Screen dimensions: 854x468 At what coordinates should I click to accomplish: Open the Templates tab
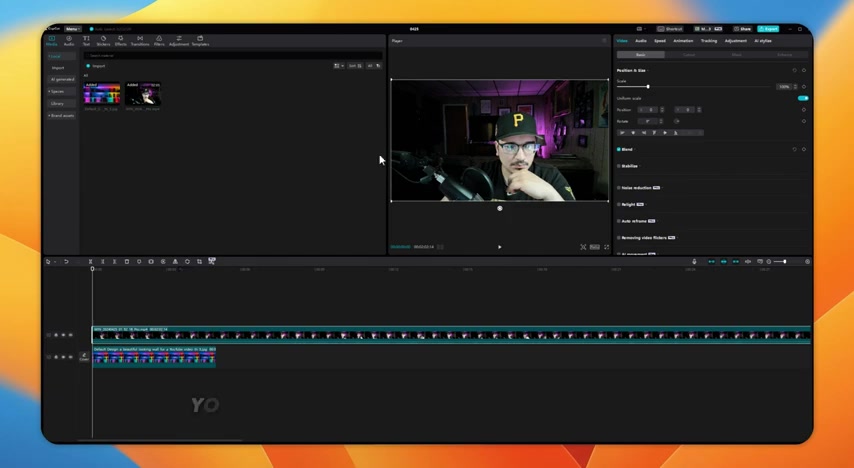[x=200, y=41]
